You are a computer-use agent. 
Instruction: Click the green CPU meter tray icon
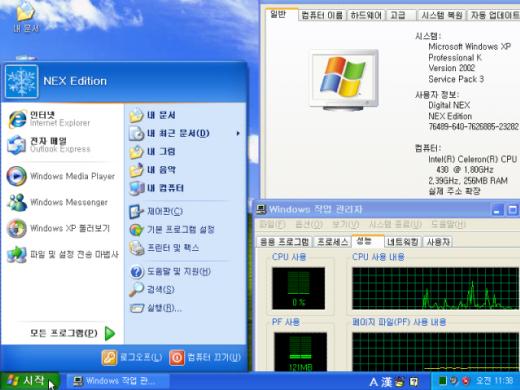tap(443, 381)
